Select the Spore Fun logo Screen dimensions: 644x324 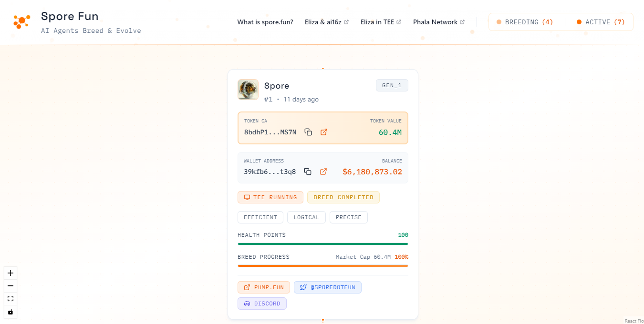tap(21, 22)
